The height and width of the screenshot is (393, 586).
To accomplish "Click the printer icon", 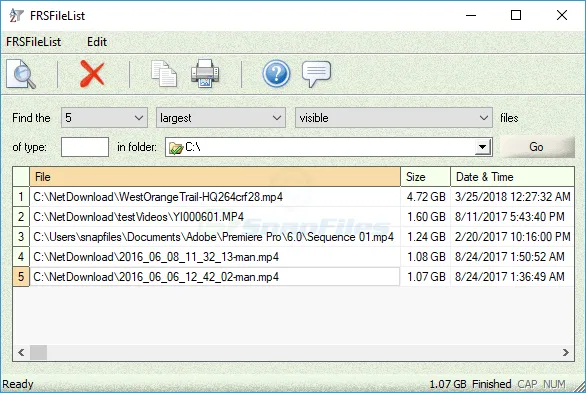I will pyautogui.click(x=205, y=74).
